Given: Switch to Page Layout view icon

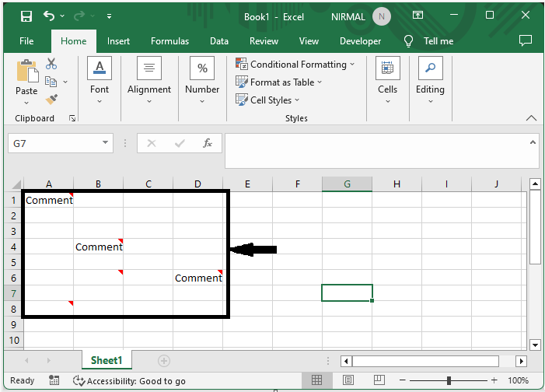Looking at the screenshot, I should [x=348, y=380].
